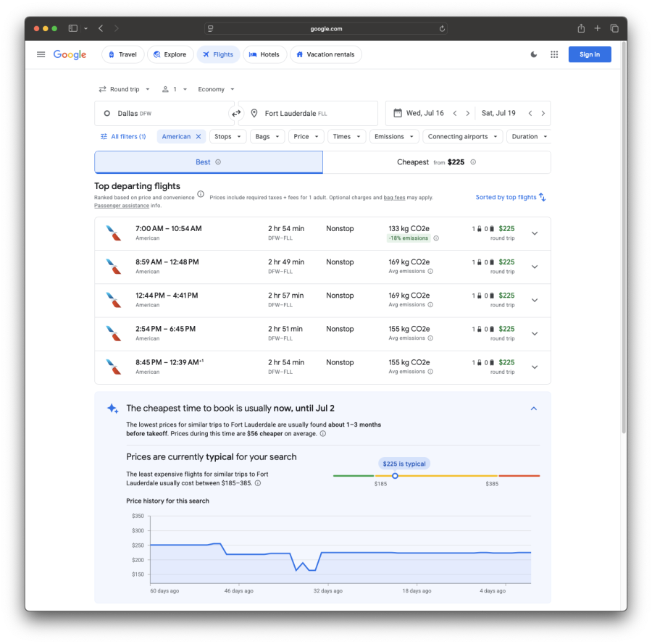Screen dimensions: 652x644
Task: Open the Google apps grid icon
Action: click(554, 54)
